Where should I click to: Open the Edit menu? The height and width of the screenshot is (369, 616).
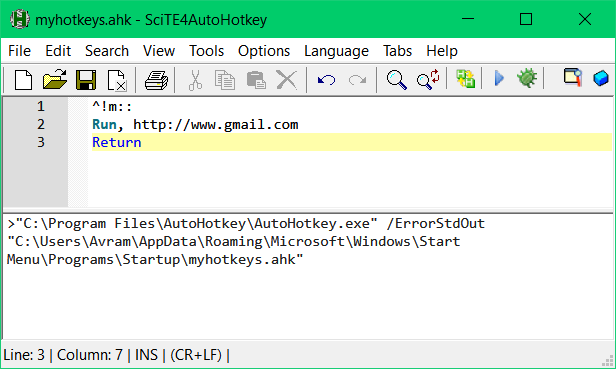[x=58, y=51]
